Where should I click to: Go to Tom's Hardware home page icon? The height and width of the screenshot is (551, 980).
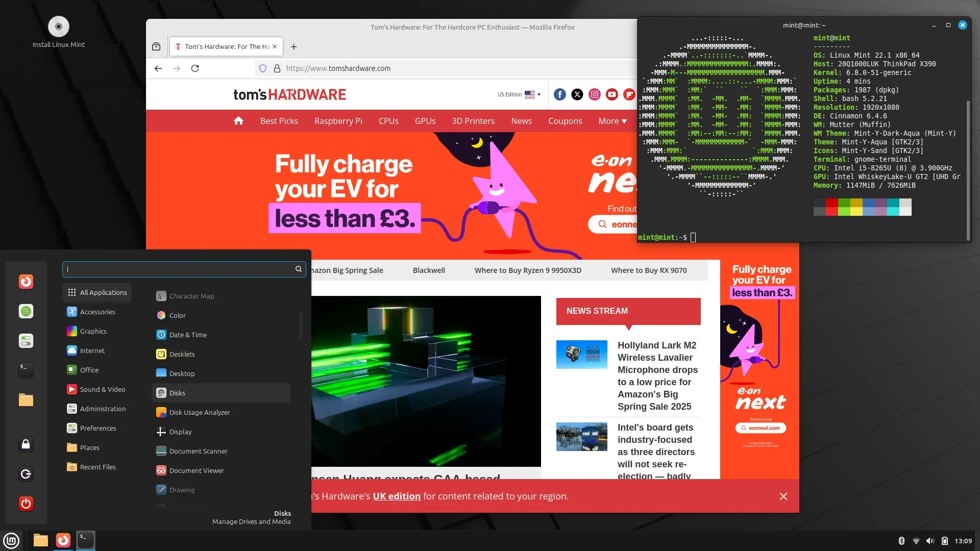click(238, 121)
